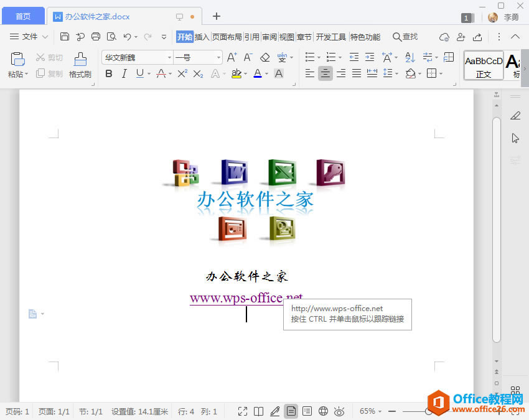Switch to the 插入 tab

tap(202, 37)
